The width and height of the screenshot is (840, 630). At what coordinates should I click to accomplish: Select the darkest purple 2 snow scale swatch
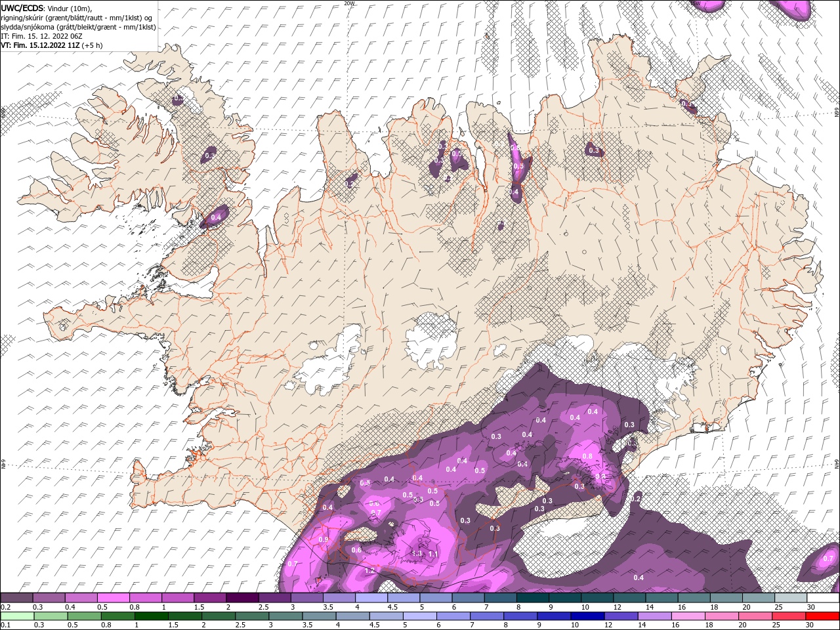242,598
